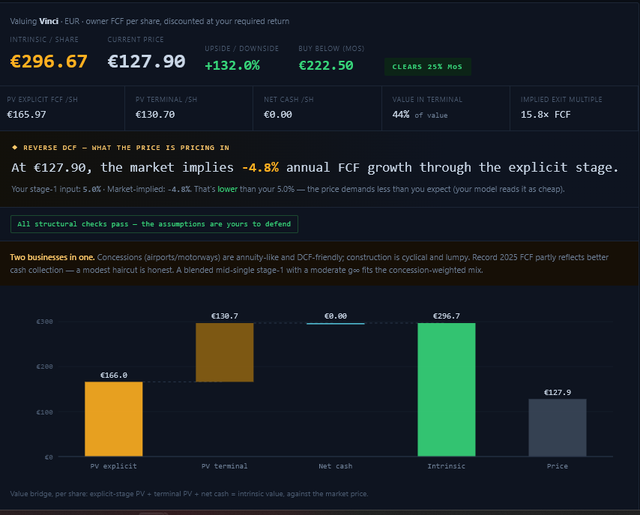Viewport: 640px width, 515px height.
Task: Click the Value bridge caption text
Action: 189,494
